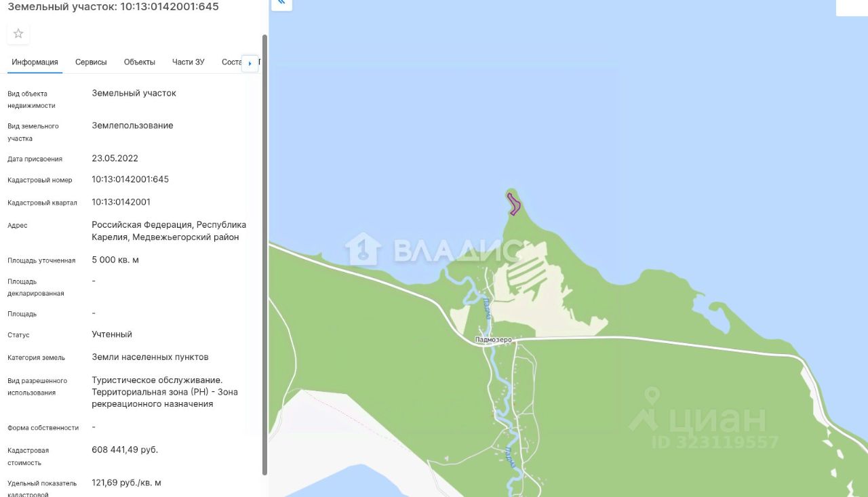
Task: Click the ЦИАН location pin logo
Action: [x=644, y=409]
